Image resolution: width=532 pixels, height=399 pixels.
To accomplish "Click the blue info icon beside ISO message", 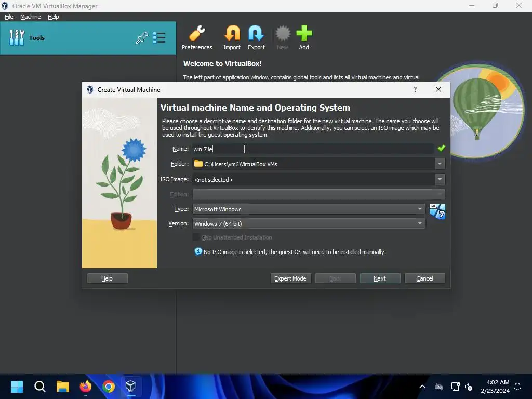I will pyautogui.click(x=198, y=251).
